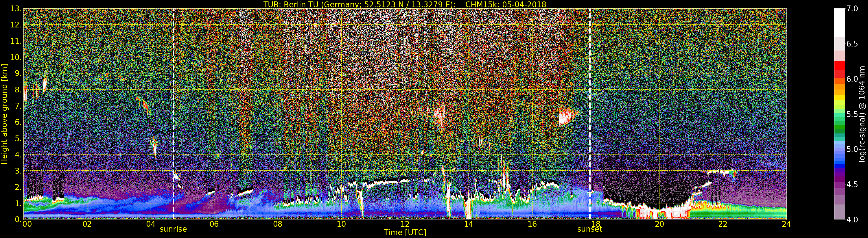Select the 'sunset' label below the axis

click(x=590, y=229)
